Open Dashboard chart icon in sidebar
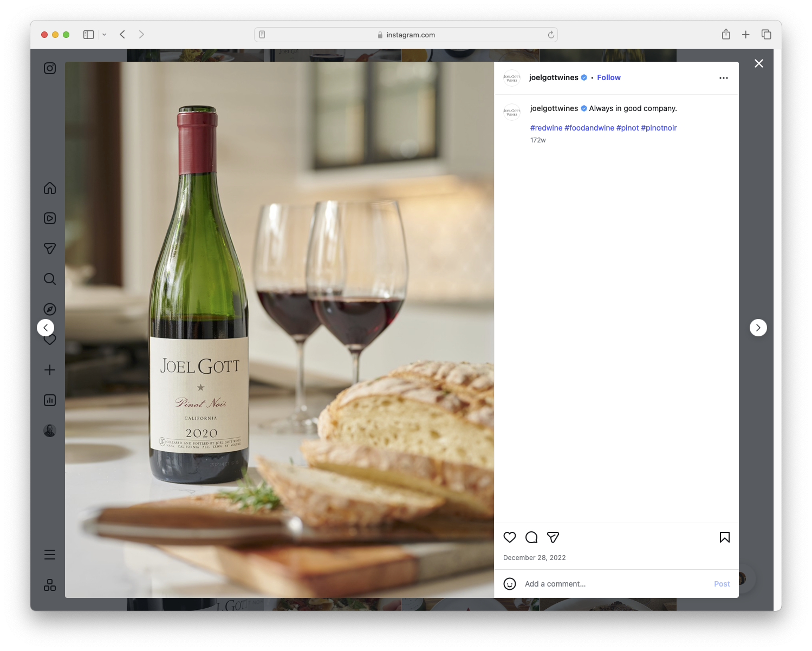Viewport: 812px width, 651px height. [x=50, y=400]
